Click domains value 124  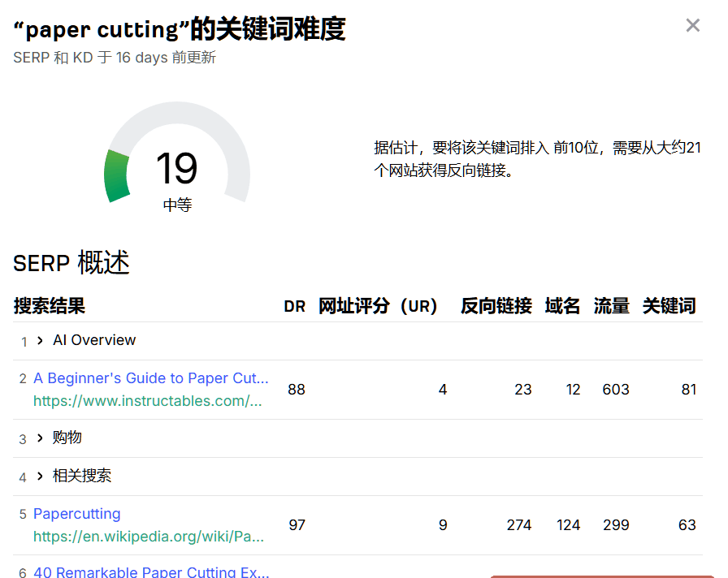point(568,525)
